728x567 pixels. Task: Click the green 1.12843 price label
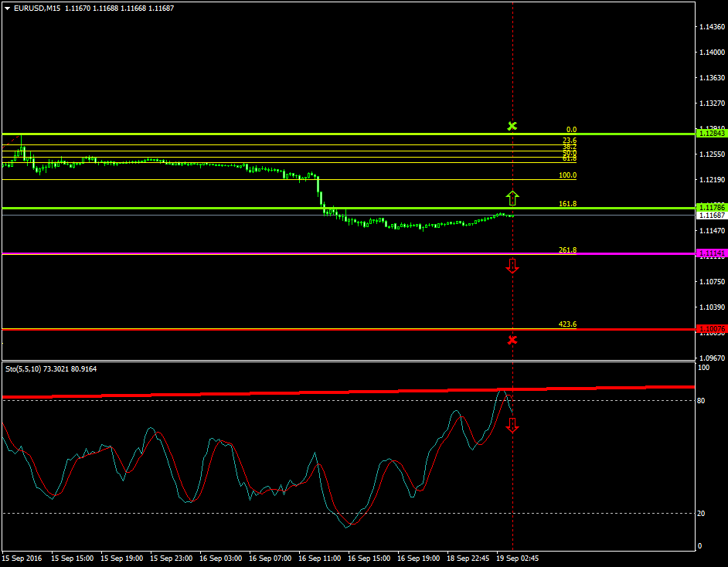pyautogui.click(x=711, y=134)
